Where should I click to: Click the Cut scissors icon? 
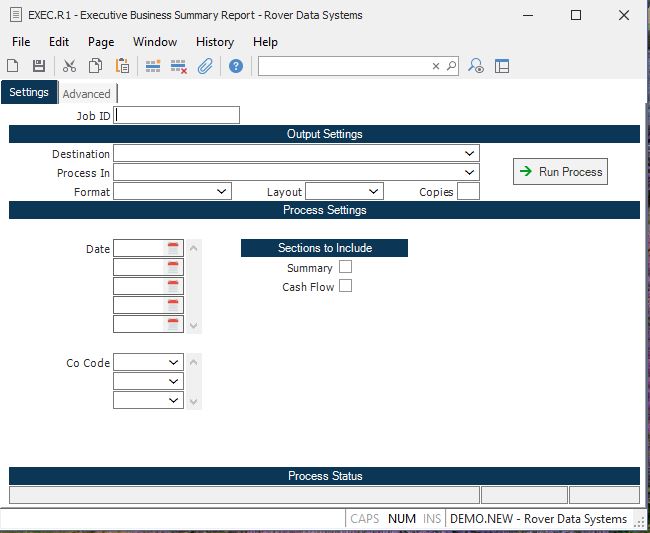(69, 66)
